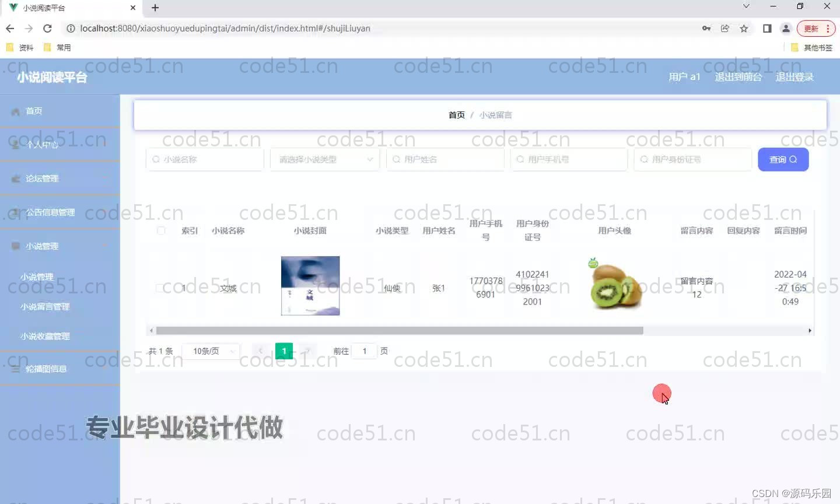Check the select-all checkbox in table header
The height and width of the screenshot is (504, 840).
(x=161, y=230)
